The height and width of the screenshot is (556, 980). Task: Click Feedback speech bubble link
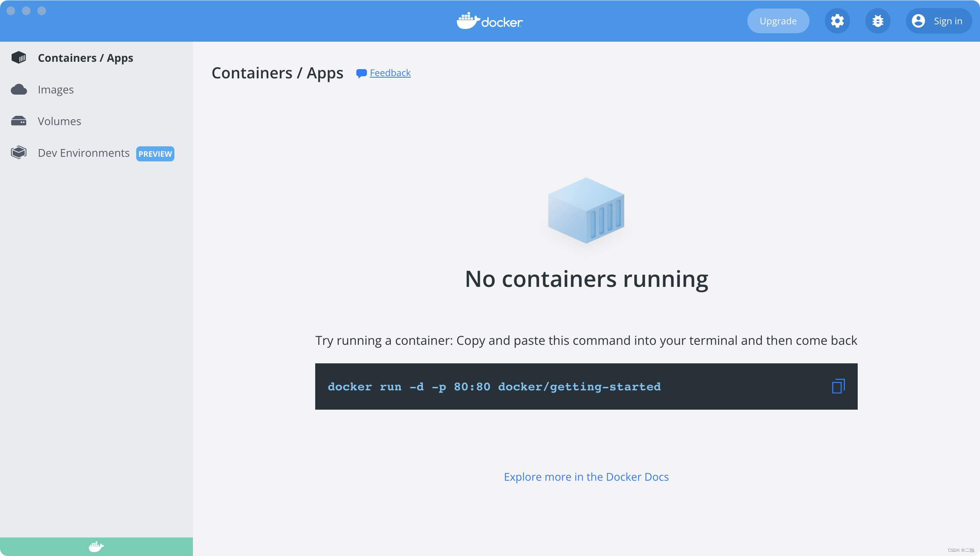click(x=383, y=73)
